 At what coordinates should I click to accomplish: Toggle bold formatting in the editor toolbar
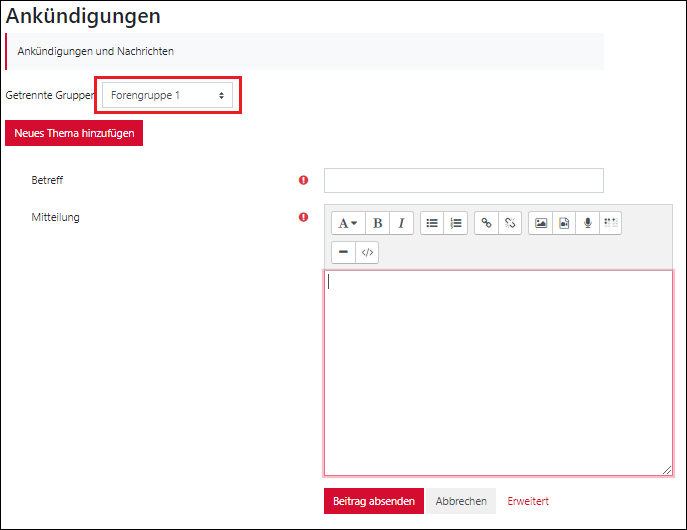(x=377, y=223)
